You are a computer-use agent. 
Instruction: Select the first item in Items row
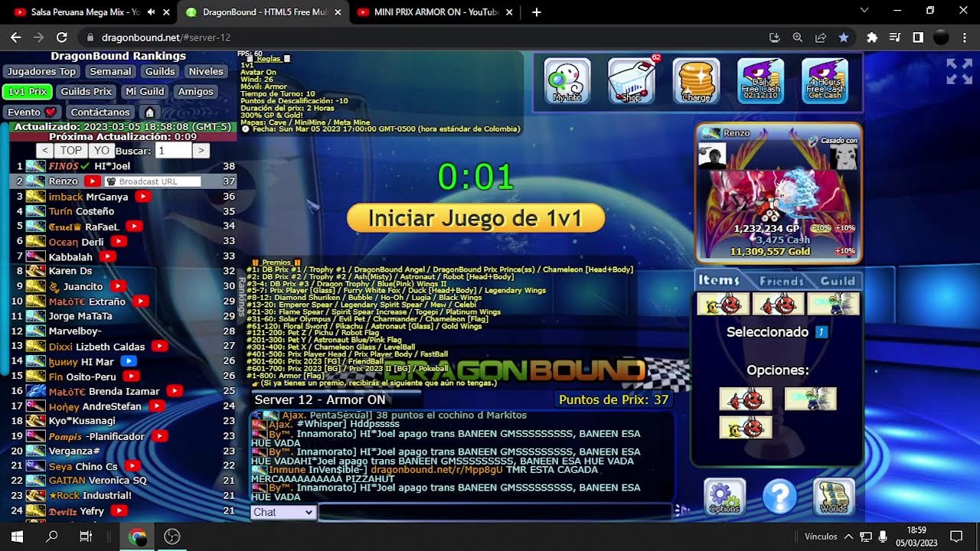(x=723, y=305)
